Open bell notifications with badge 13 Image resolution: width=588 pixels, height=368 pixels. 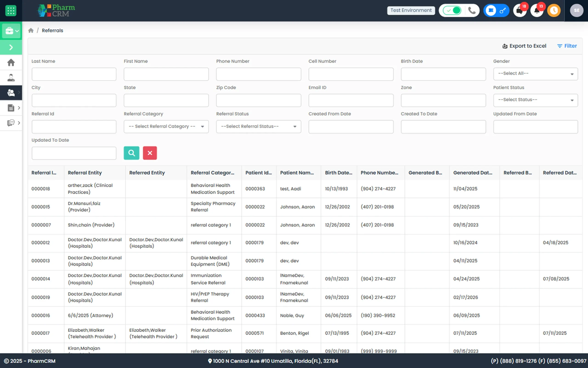coord(537,11)
